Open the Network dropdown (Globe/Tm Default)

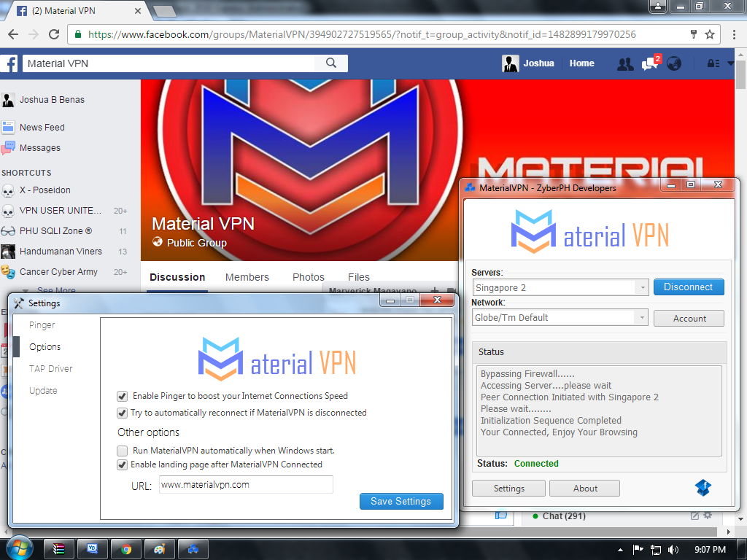pos(560,318)
